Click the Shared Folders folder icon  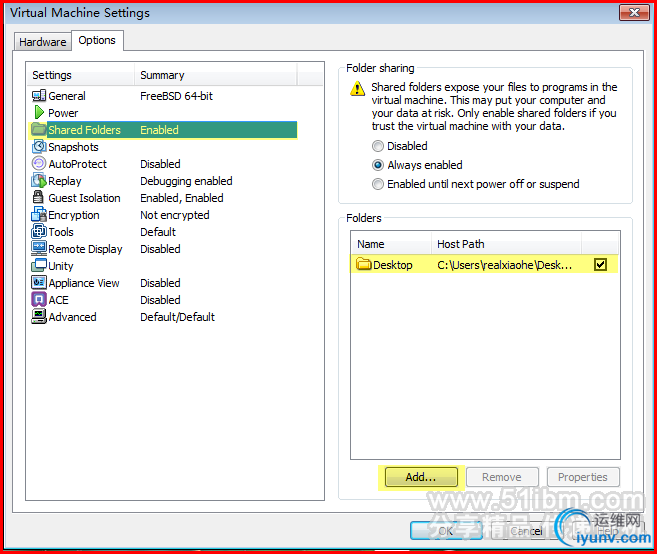click(x=39, y=129)
